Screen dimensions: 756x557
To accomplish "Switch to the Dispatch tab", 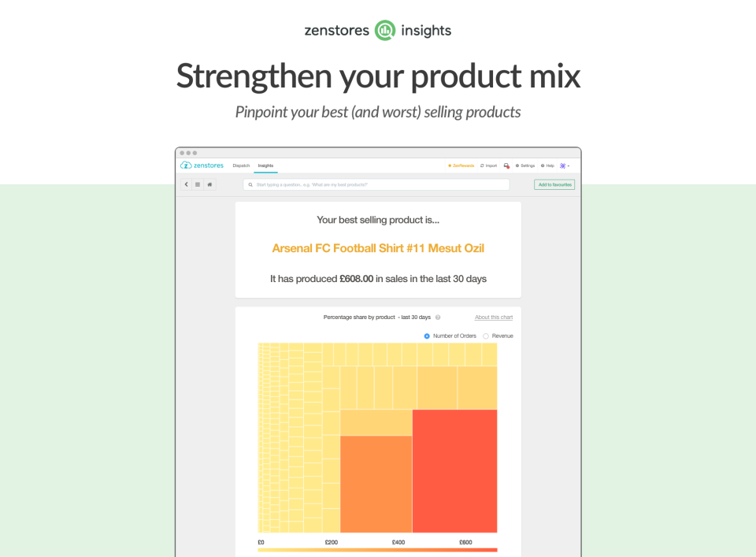I will (x=241, y=165).
